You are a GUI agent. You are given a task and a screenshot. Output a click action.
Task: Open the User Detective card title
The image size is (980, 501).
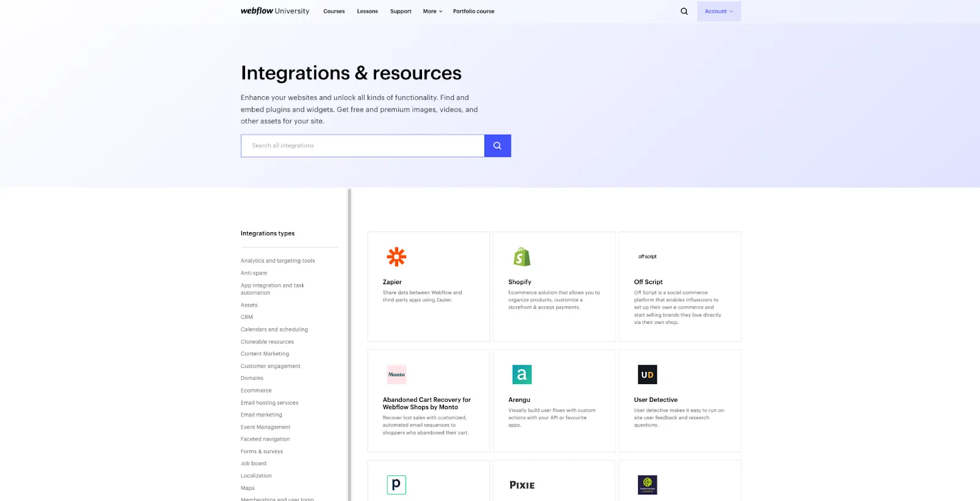point(655,400)
